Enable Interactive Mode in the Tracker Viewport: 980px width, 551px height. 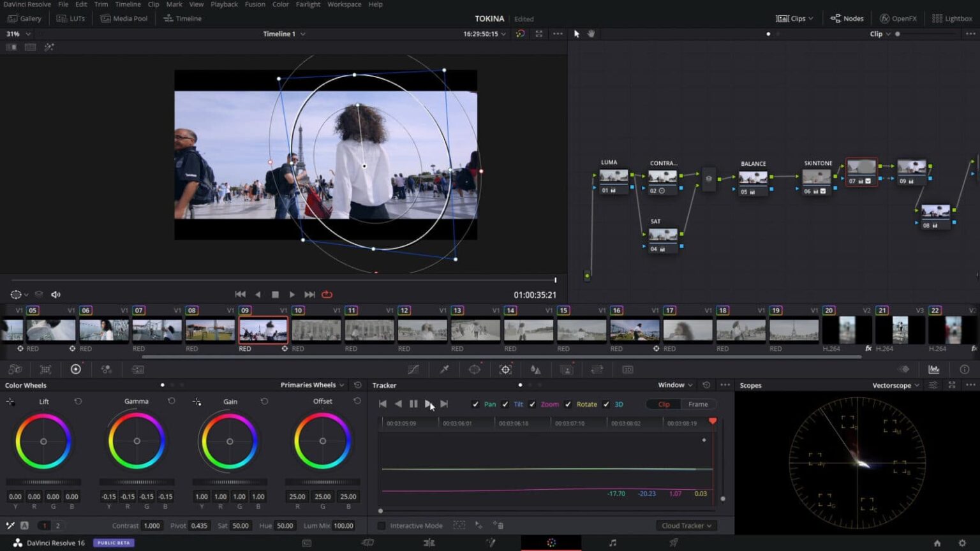point(382,525)
